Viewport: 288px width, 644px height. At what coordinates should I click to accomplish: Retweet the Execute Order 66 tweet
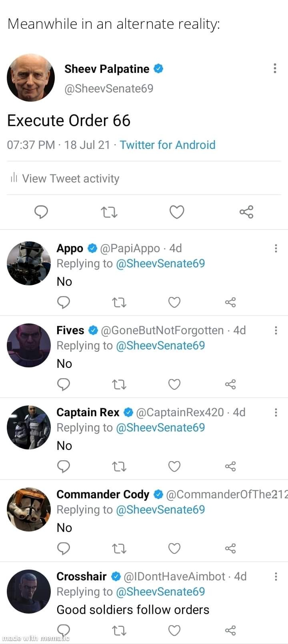pos(109,212)
